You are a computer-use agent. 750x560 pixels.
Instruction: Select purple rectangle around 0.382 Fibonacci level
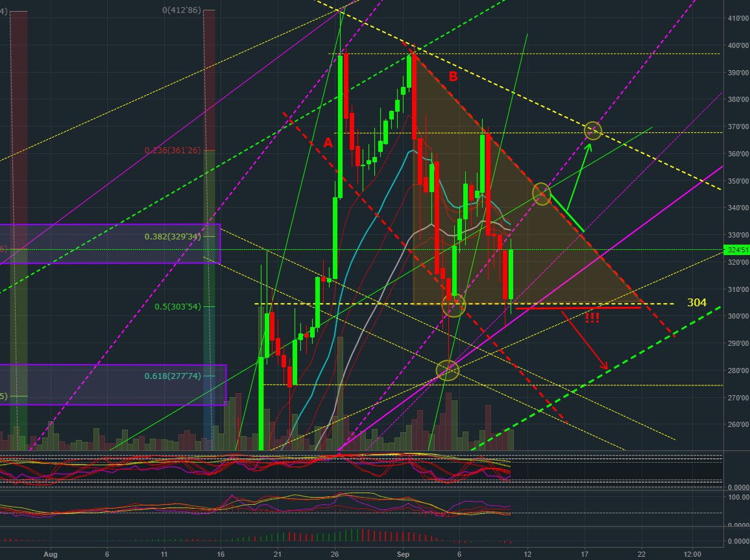click(110, 243)
